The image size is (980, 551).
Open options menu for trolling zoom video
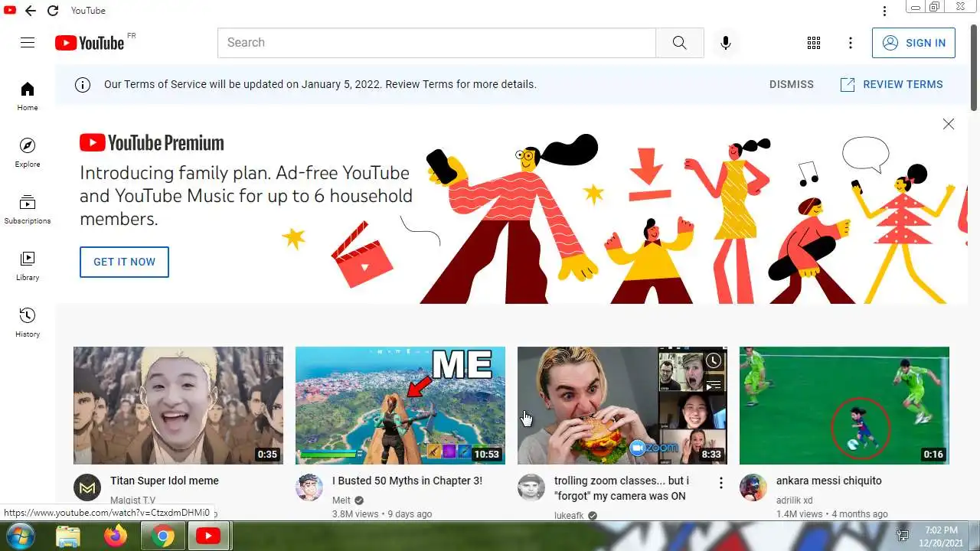coord(720,483)
